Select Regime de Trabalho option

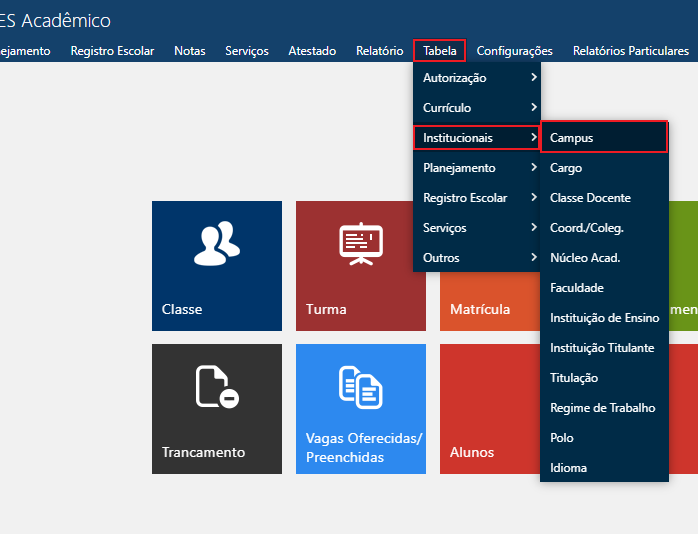(602, 408)
